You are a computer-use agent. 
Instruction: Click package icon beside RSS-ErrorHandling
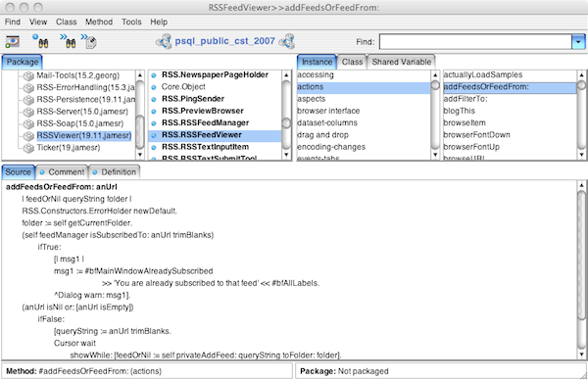point(28,88)
